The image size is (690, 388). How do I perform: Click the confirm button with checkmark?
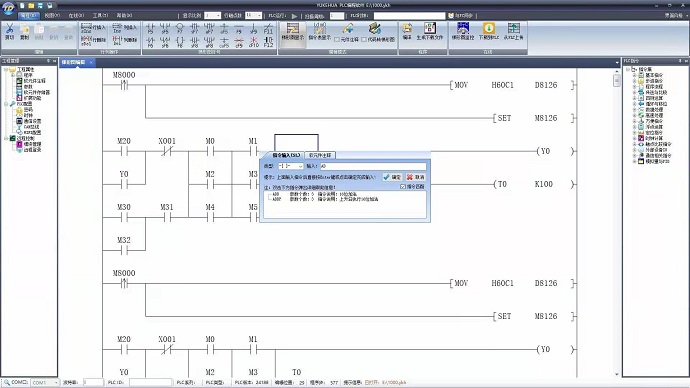point(392,177)
